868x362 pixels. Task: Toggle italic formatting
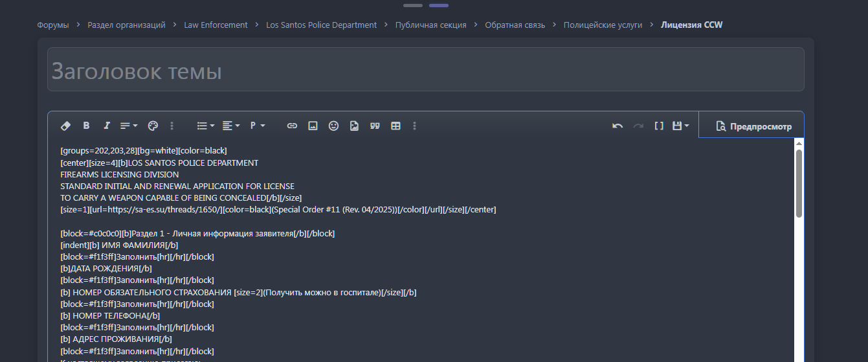pyautogui.click(x=107, y=126)
